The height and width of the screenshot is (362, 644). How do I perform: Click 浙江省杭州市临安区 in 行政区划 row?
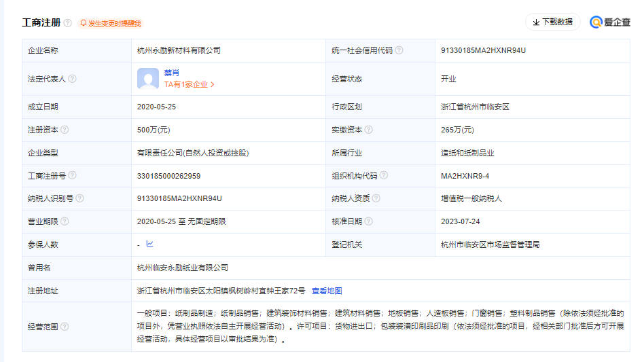[475, 107]
